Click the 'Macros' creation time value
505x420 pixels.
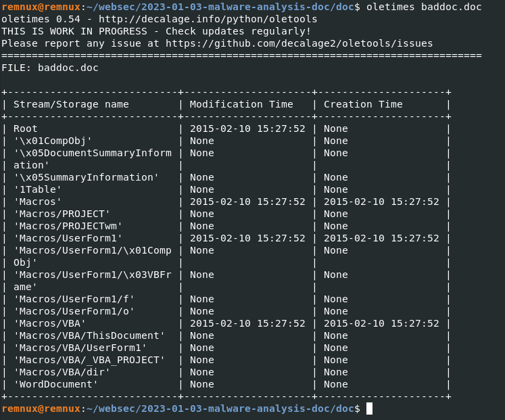381,202
